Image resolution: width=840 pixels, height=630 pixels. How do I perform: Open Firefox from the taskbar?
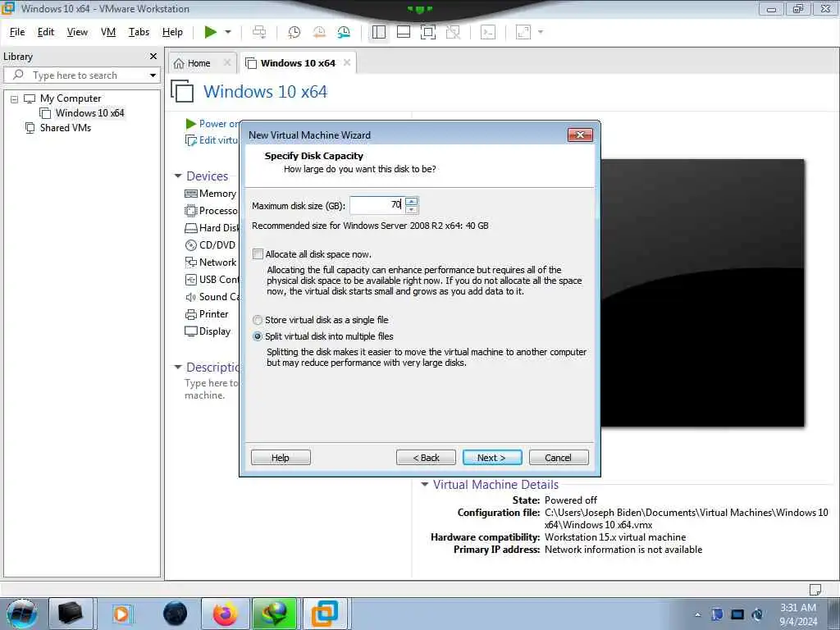click(x=225, y=614)
